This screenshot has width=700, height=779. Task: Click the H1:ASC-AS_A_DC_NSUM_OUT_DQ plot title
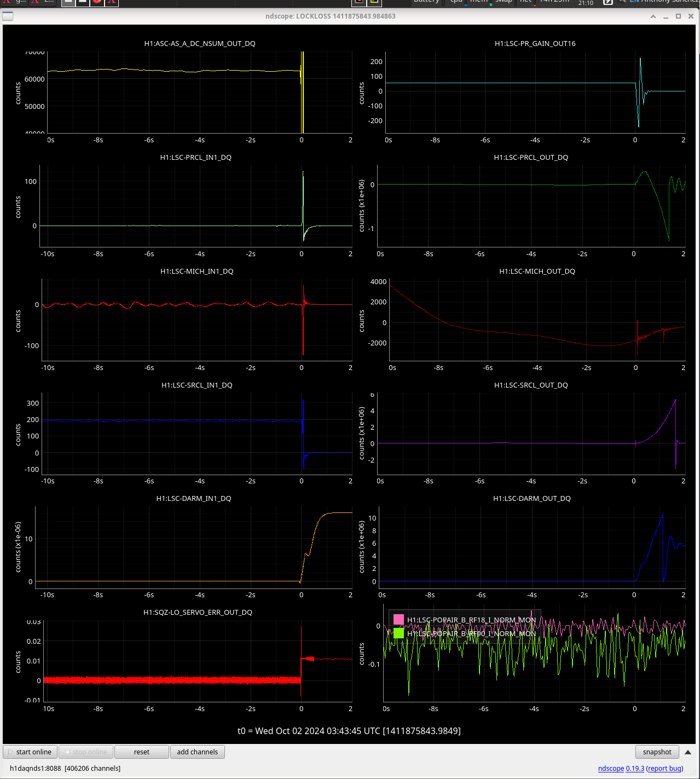pos(200,44)
